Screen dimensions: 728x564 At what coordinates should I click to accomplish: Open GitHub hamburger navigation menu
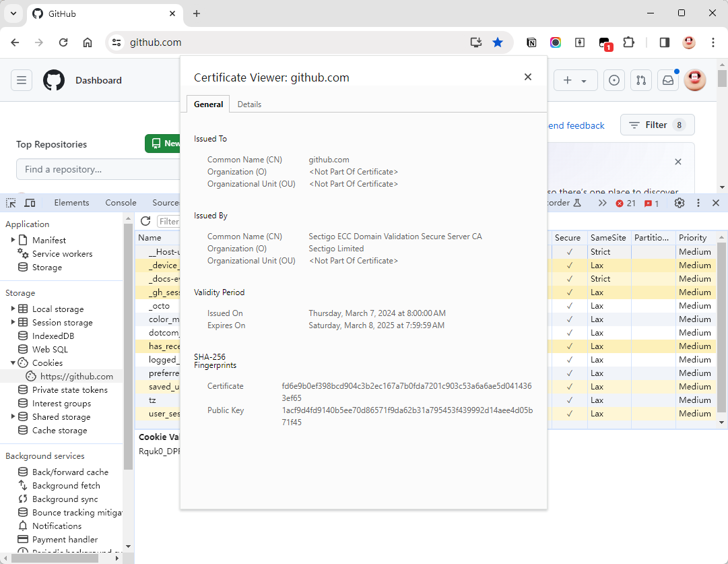22,80
